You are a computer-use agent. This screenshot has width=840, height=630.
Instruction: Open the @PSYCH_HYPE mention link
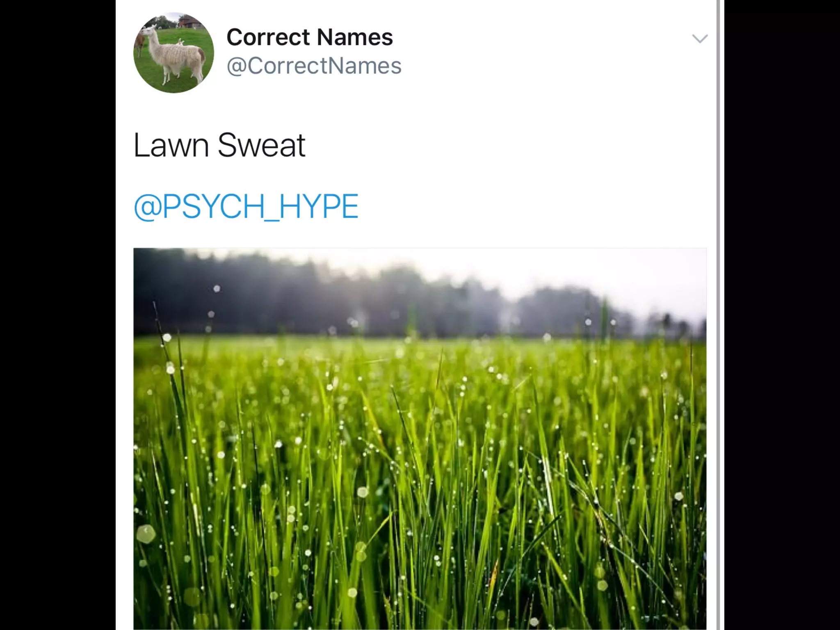click(x=246, y=206)
